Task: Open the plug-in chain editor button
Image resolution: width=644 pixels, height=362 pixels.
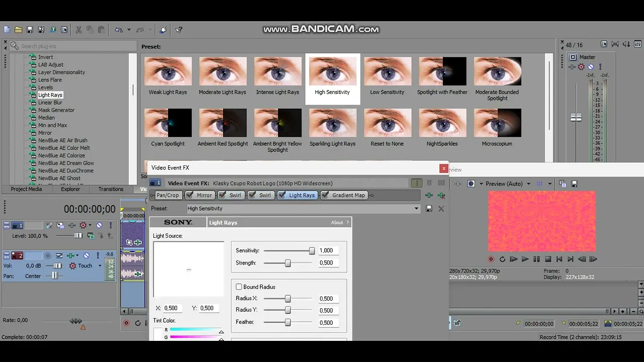Action: pyautogui.click(x=429, y=195)
